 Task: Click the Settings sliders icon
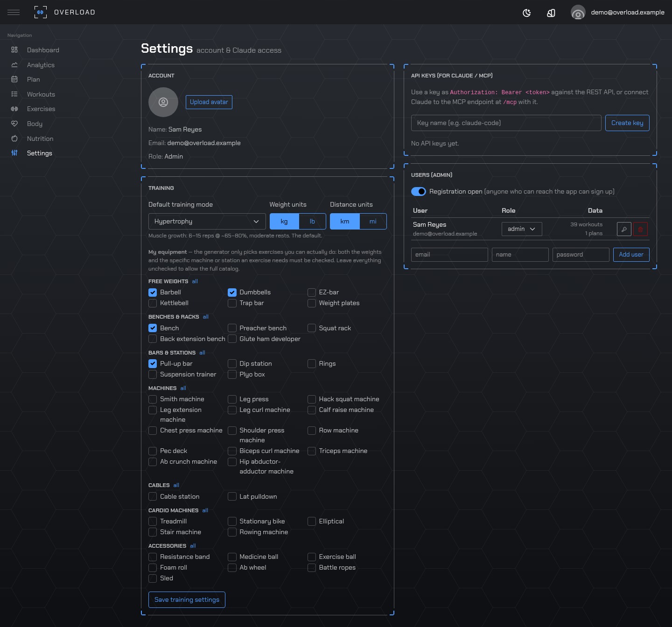pos(14,153)
